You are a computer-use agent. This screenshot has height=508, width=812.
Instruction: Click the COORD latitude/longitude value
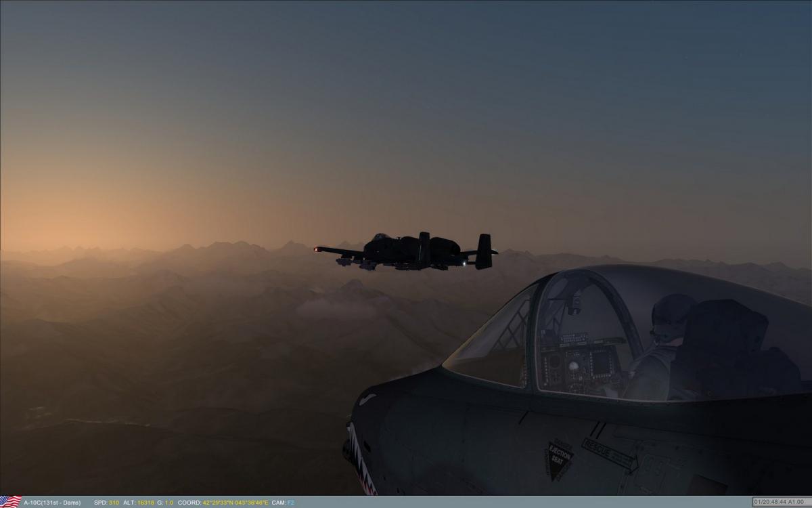(x=235, y=503)
